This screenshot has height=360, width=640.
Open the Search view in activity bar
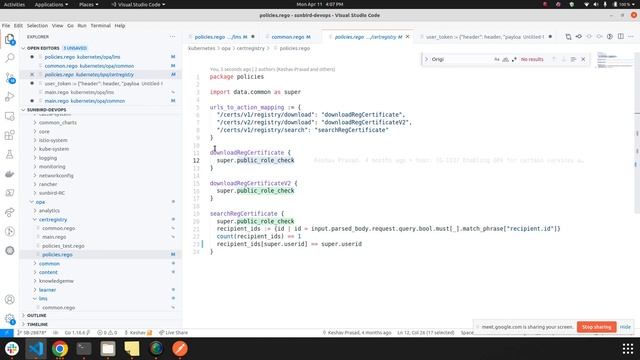coord(10,58)
